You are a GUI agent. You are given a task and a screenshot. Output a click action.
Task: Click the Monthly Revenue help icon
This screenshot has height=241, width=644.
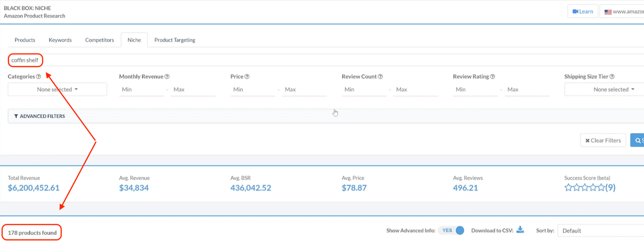(x=167, y=76)
